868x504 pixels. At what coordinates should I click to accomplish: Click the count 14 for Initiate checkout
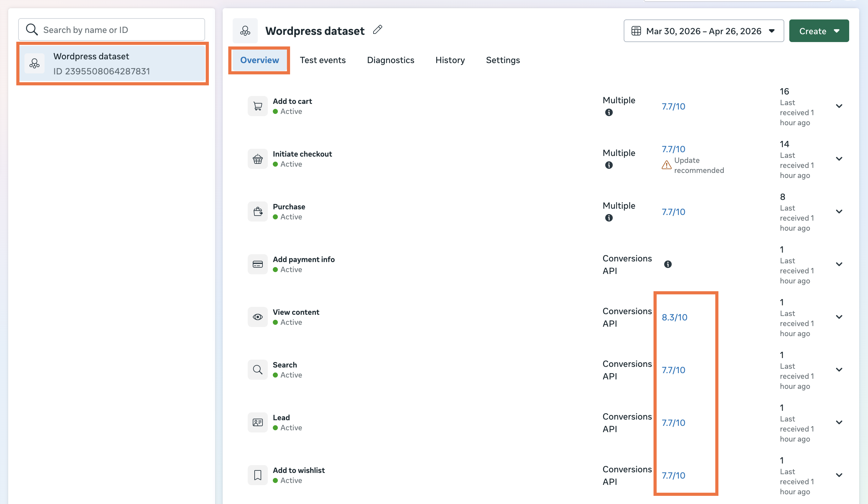pyautogui.click(x=784, y=144)
